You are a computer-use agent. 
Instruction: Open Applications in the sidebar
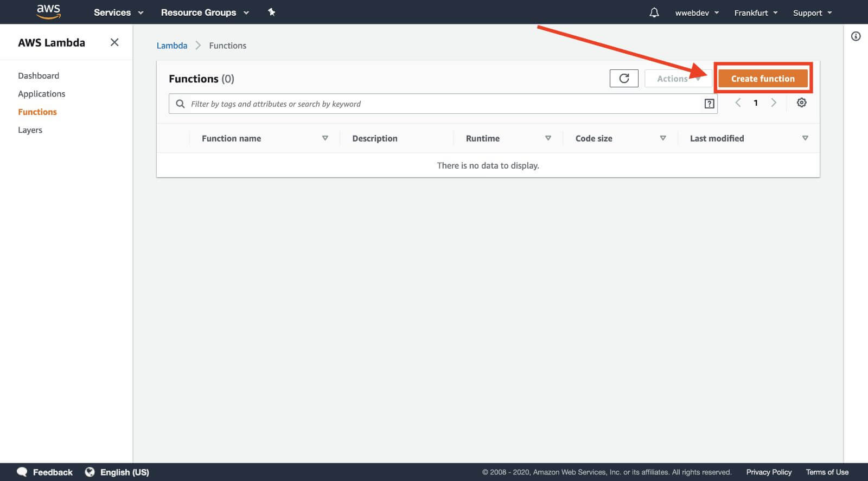click(x=41, y=94)
